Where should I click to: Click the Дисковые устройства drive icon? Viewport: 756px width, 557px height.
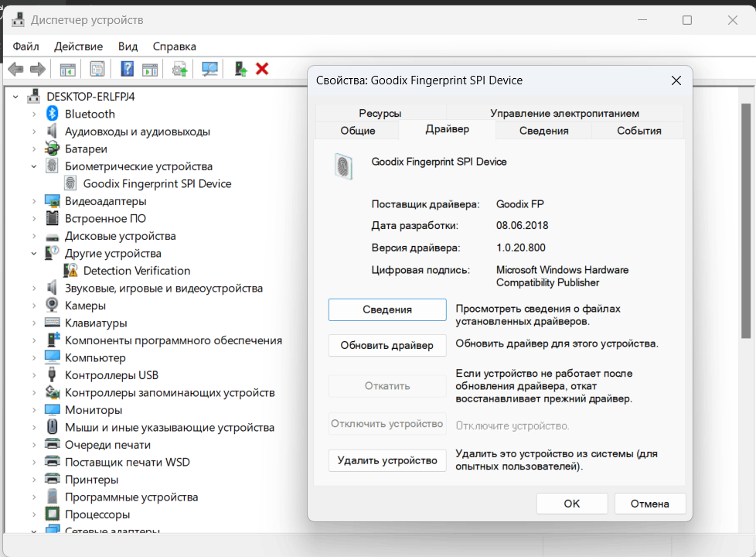coord(52,237)
